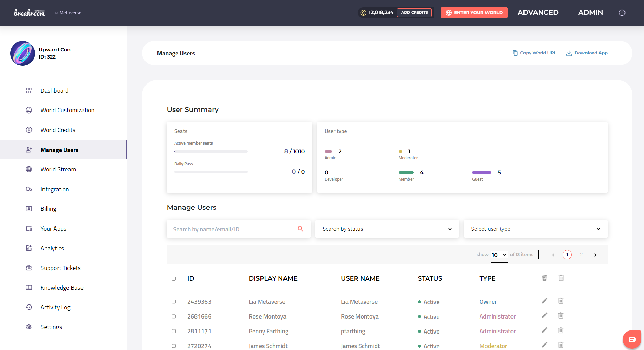
Task: Open the Search by status dropdown
Action: pos(387,229)
